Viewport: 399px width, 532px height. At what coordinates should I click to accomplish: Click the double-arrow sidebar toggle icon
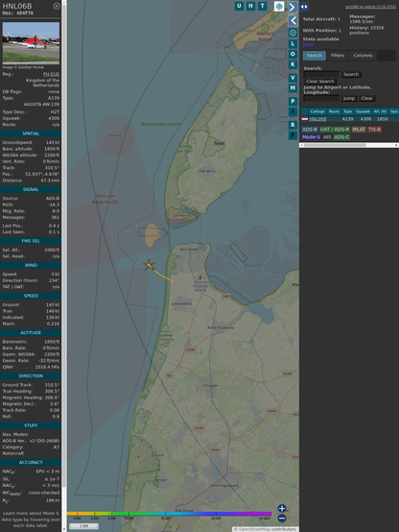point(304,7)
